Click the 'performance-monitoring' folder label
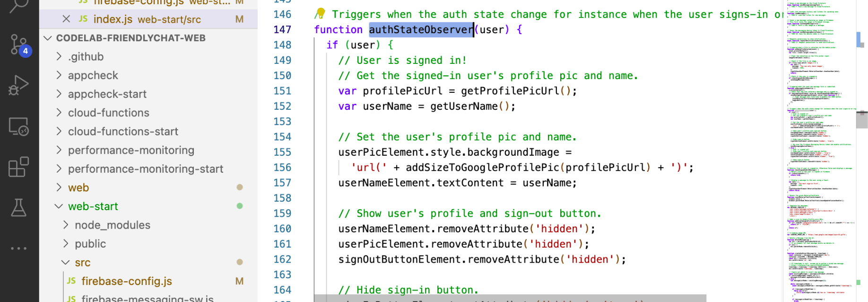The height and width of the screenshot is (302, 868). [x=131, y=150]
